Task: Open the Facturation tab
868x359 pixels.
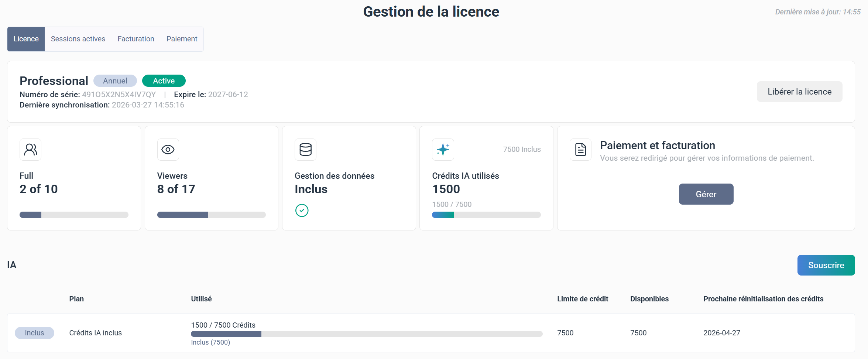Action: (135, 39)
